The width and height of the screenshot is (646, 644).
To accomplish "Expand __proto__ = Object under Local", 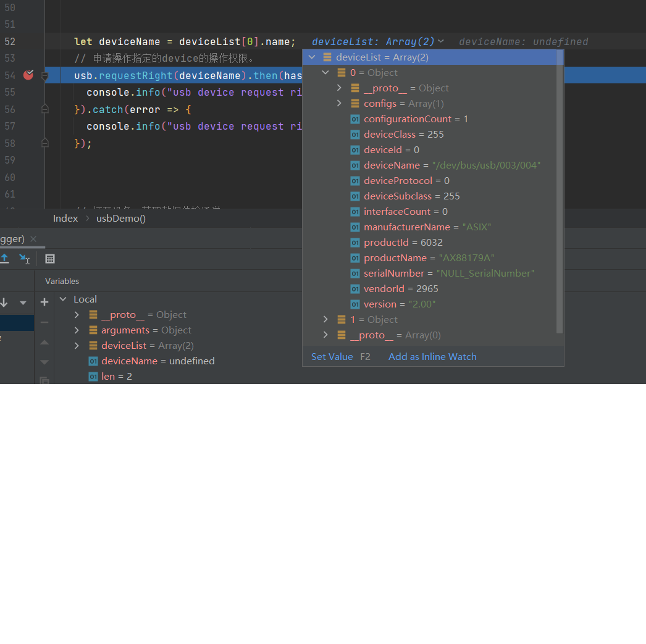I will (77, 314).
